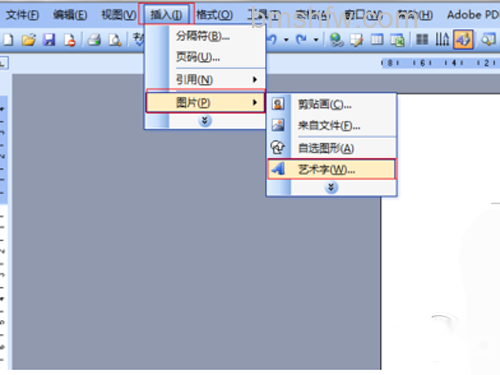
Task: Click the New blank document icon
Action: click(x=8, y=40)
